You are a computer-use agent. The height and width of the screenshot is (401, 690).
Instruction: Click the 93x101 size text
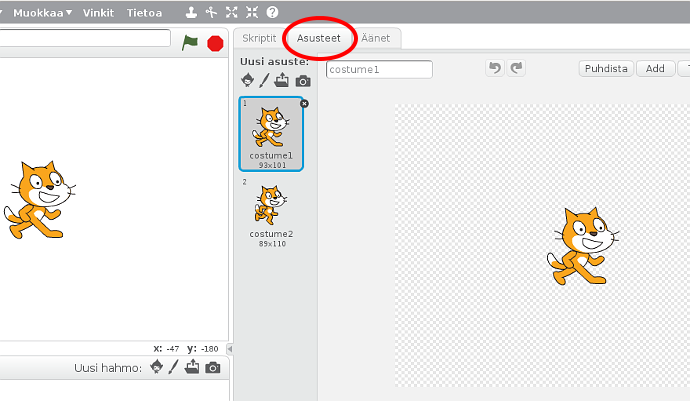272,165
